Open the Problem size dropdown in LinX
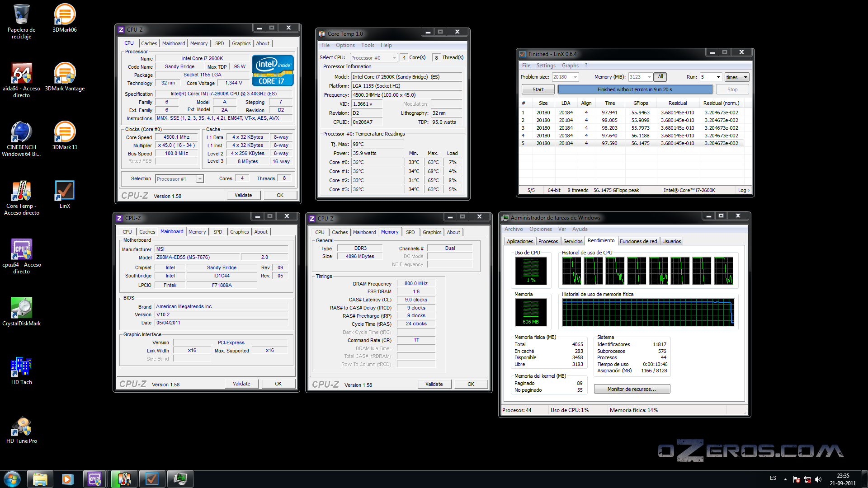868x488 pixels. 565,77
